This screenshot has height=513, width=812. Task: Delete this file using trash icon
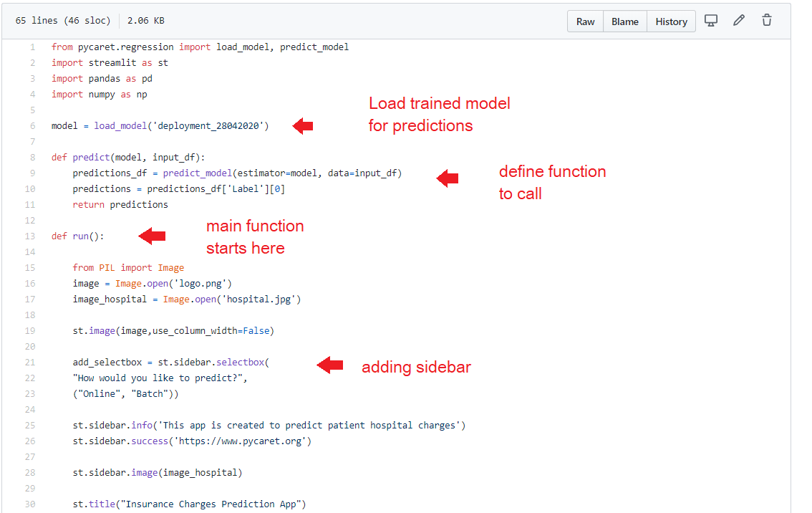[767, 21]
